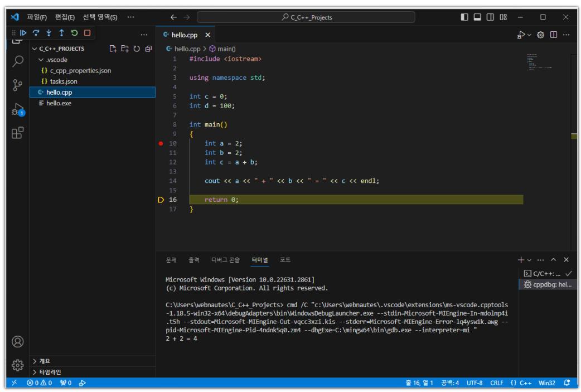The image size is (581, 392).
Task: Open terminal panel more actions
Action: (541, 260)
